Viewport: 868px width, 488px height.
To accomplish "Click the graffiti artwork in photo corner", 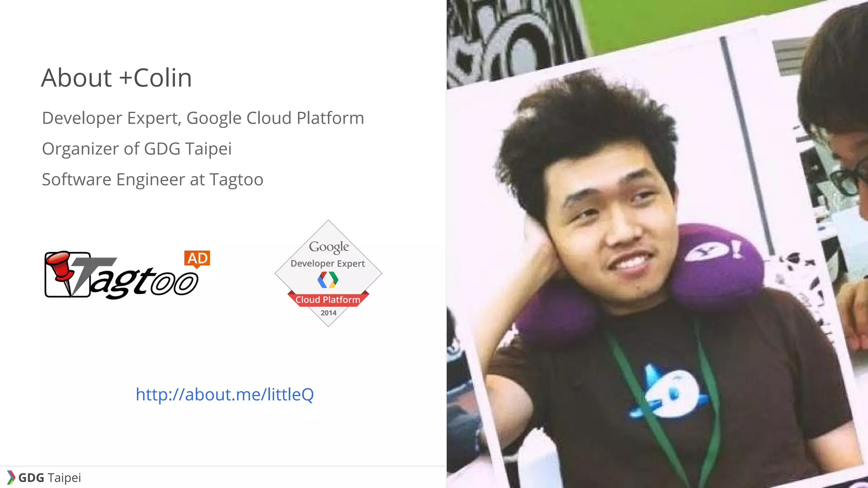I will pyautogui.click(x=509, y=38).
